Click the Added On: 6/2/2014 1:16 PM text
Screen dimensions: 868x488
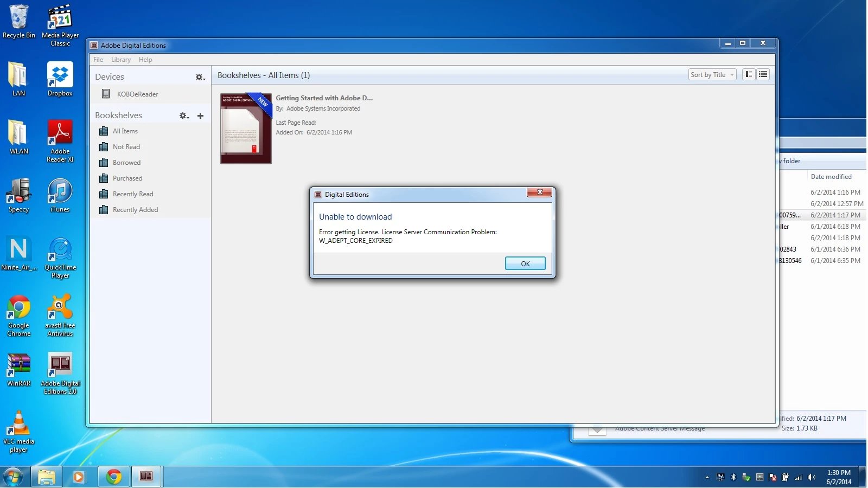pos(314,132)
